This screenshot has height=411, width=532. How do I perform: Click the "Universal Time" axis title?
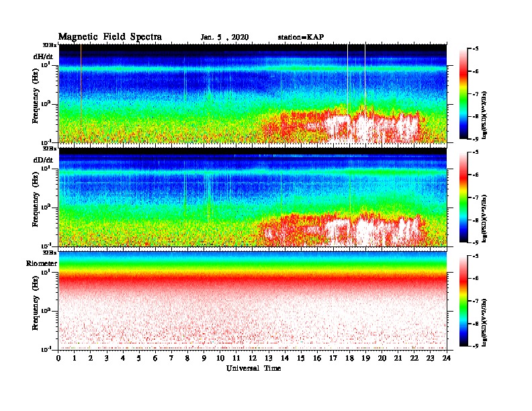click(253, 368)
